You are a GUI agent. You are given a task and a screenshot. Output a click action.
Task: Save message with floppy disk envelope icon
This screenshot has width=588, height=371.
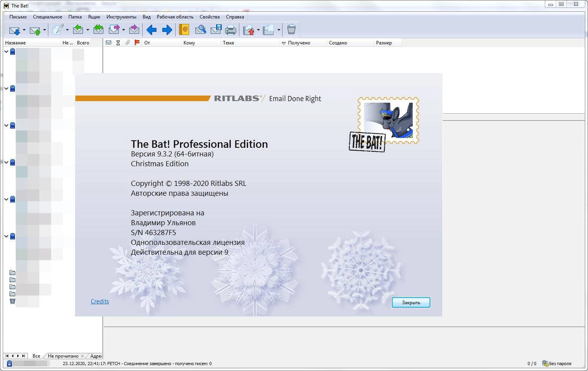(216, 30)
